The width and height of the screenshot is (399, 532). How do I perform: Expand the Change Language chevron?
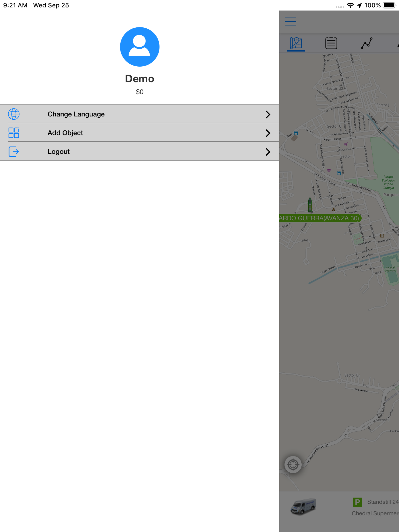point(268,115)
